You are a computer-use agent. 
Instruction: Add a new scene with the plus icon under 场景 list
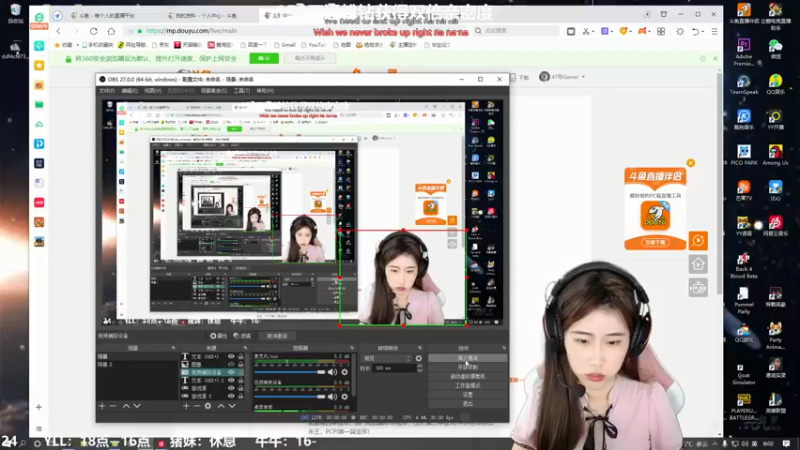point(102,406)
